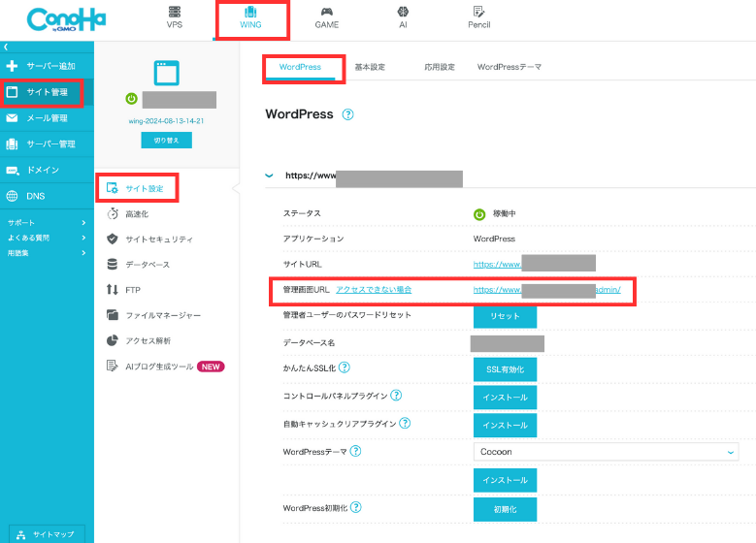Screen dimensions: 756x543
Task: Open the WordPressテーマ Cocoon dropdown
Action: click(606, 452)
